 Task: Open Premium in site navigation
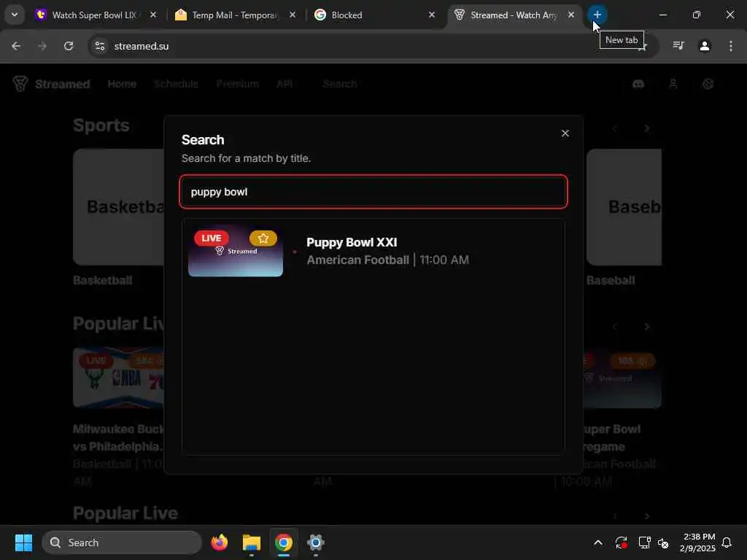pyautogui.click(x=237, y=84)
